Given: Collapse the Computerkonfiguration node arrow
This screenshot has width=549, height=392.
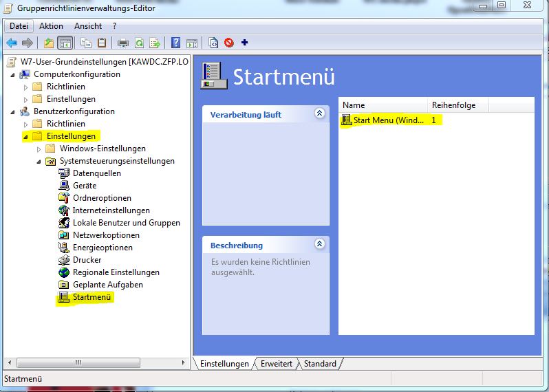Looking at the screenshot, I should pyautogui.click(x=12, y=75).
